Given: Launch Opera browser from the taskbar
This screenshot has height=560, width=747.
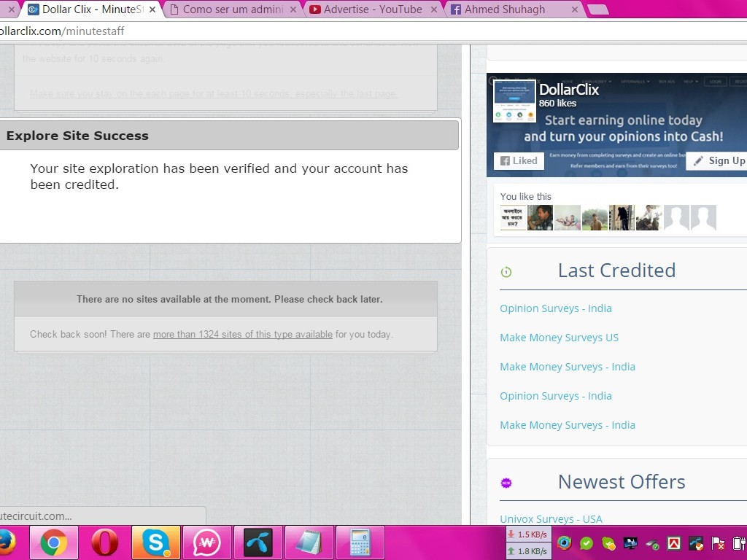Looking at the screenshot, I should tap(104, 543).
